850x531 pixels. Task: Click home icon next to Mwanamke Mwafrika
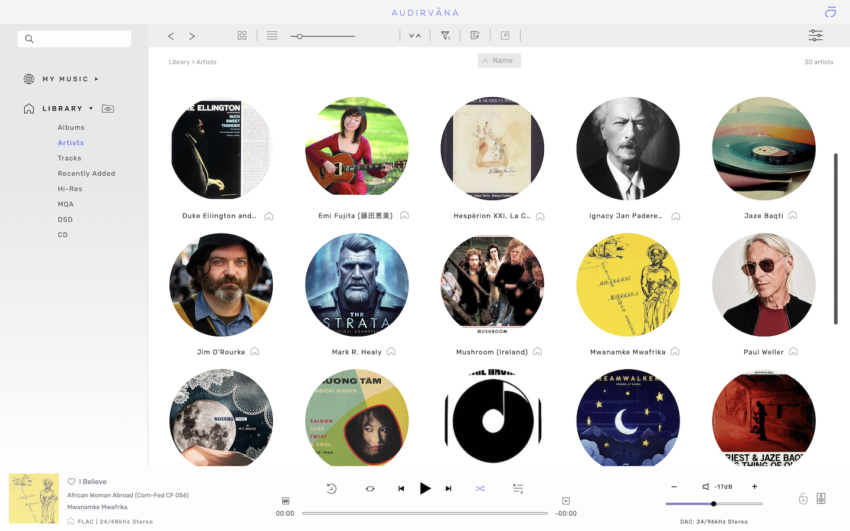point(675,352)
